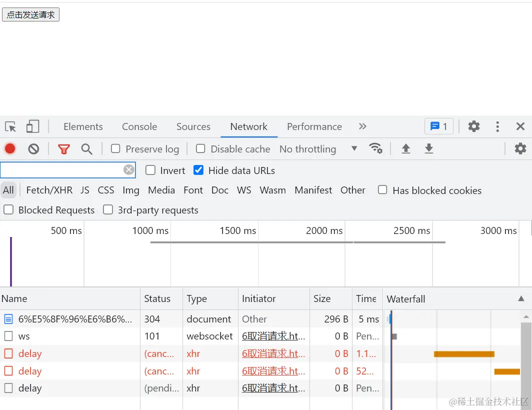Clear the filter input text
The image size is (532, 410).
[128, 169]
